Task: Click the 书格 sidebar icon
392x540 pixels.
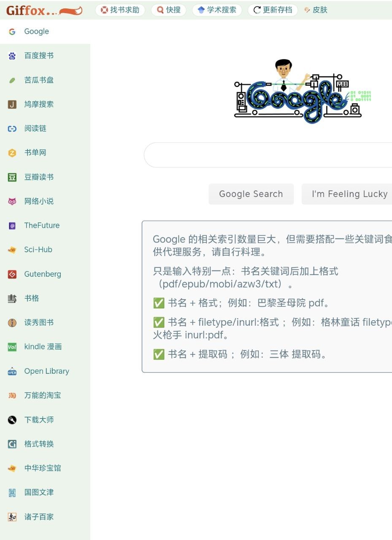Action: point(12,298)
